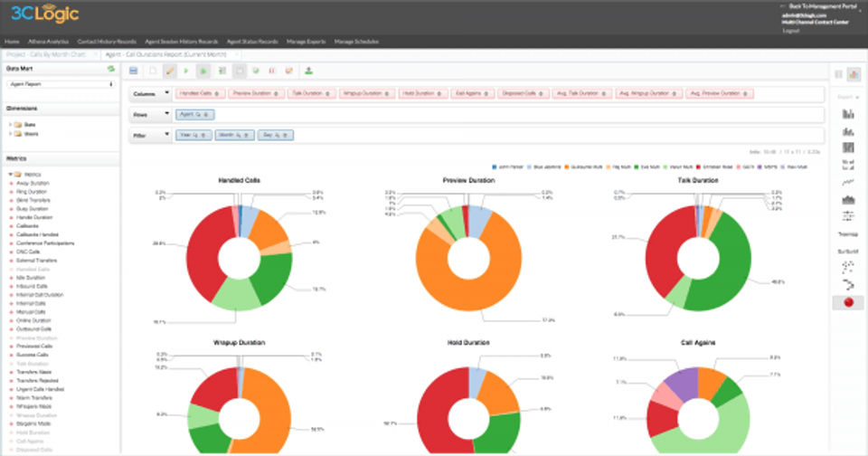Click the Logout link

[x=790, y=31]
